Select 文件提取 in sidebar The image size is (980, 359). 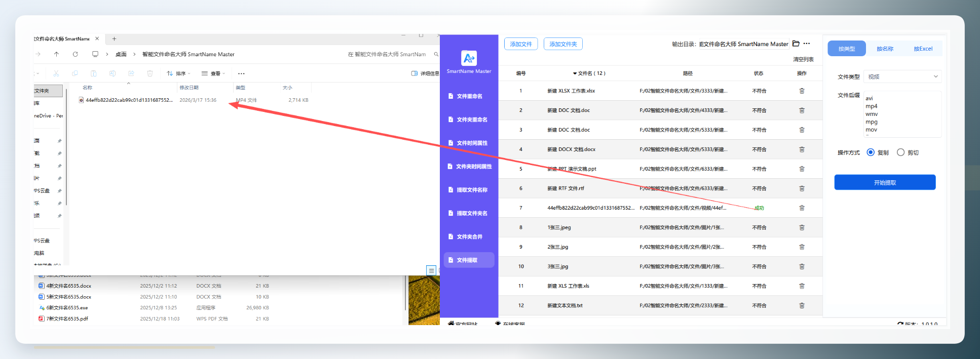click(x=469, y=260)
